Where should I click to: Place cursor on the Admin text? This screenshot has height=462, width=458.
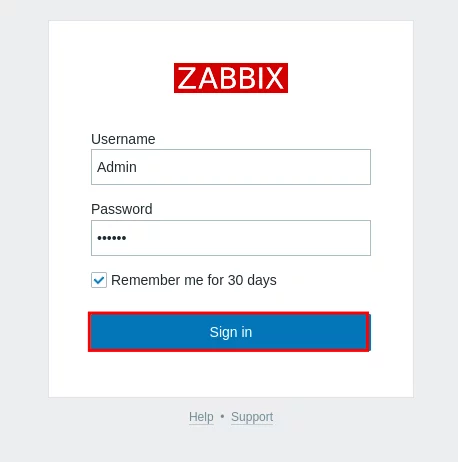pos(117,167)
